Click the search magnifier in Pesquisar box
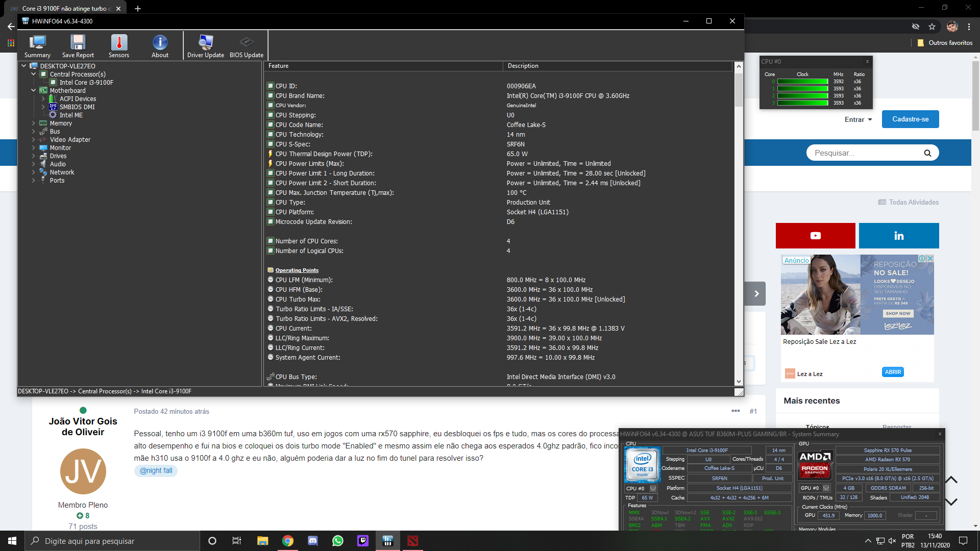This screenshot has width=980, height=551. tap(927, 153)
